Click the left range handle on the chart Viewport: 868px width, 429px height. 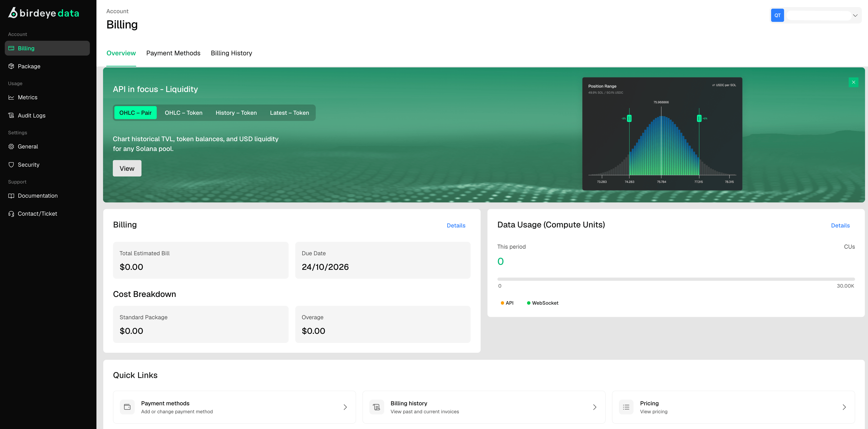(x=629, y=118)
